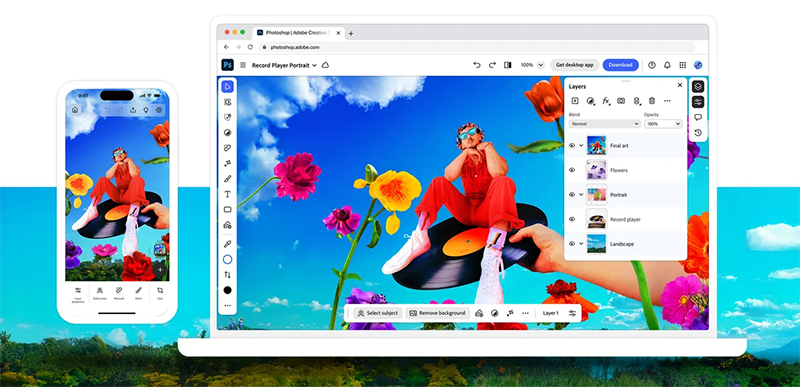The width and height of the screenshot is (800, 387).
Task: Open layer properties sliders in right sidebar
Action: 698,102
